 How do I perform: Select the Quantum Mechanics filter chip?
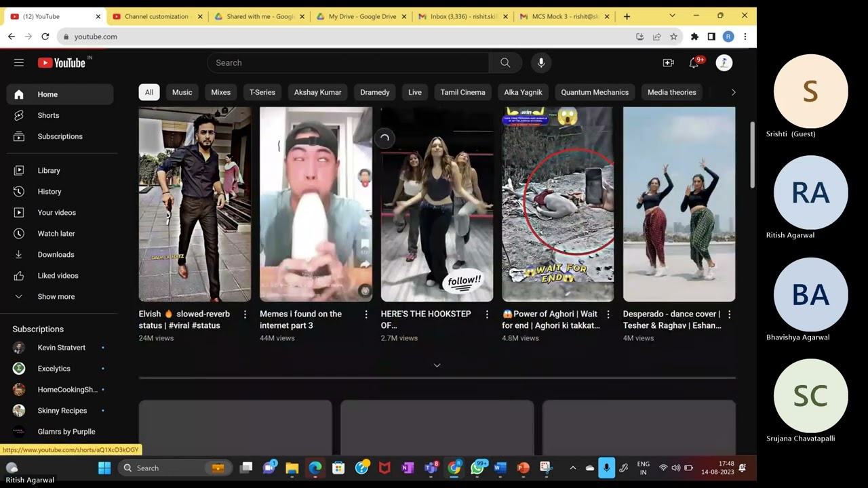(595, 92)
